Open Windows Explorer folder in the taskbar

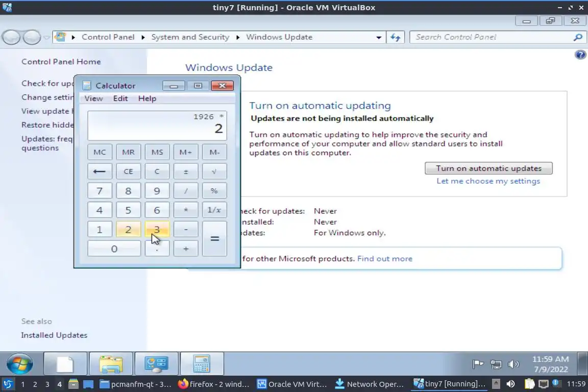click(111, 363)
